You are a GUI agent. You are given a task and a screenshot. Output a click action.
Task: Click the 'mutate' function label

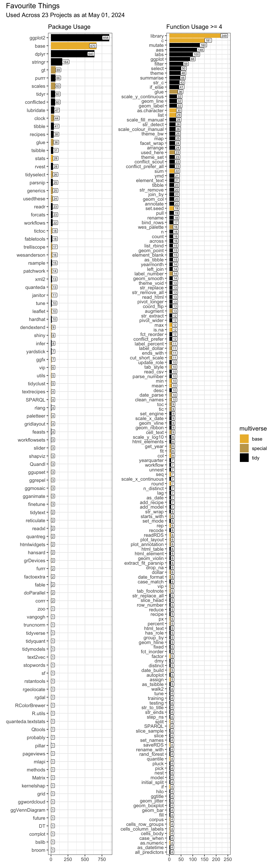click(x=156, y=45)
